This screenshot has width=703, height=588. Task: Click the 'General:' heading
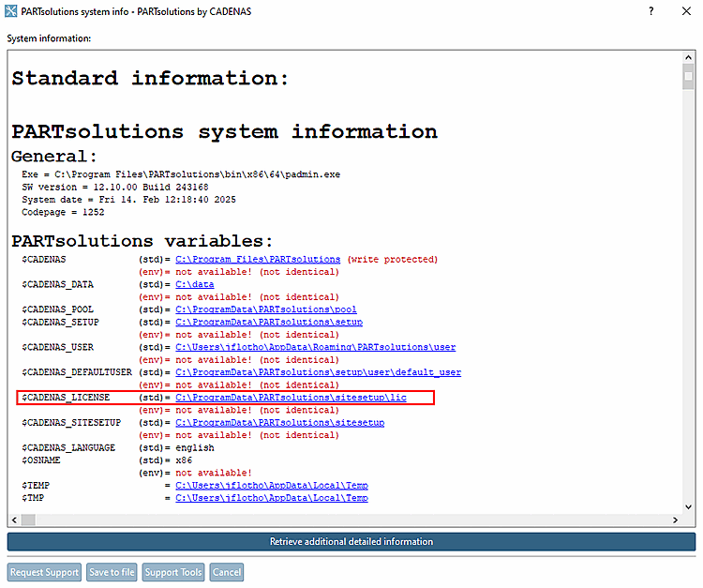coord(54,157)
